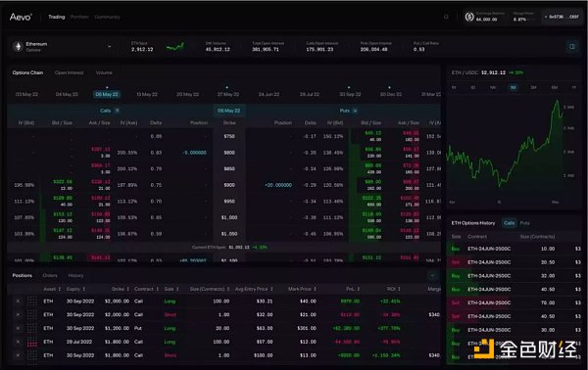The width and height of the screenshot is (588, 370).
Task: Collapse the Positions panel with chevron button
Action: coord(432,276)
